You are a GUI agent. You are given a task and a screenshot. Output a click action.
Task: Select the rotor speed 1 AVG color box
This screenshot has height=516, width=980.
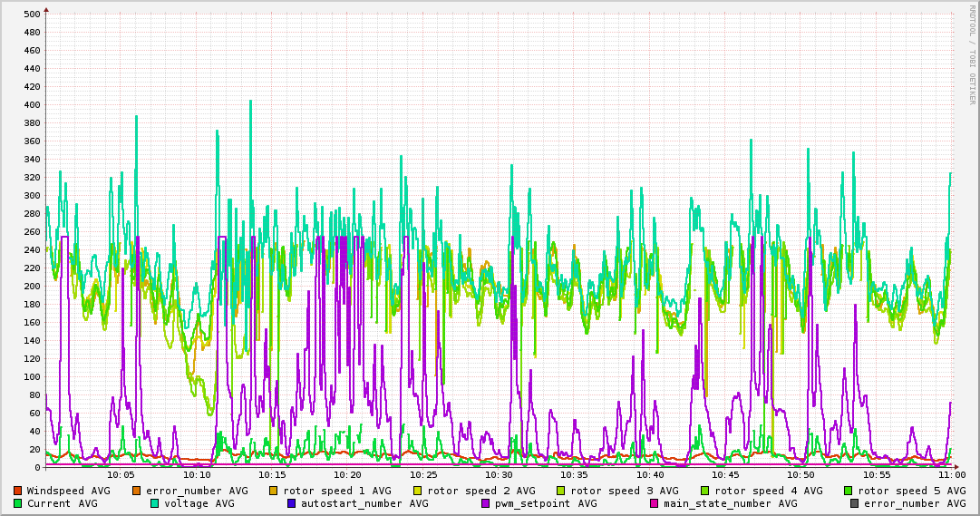[274, 491]
